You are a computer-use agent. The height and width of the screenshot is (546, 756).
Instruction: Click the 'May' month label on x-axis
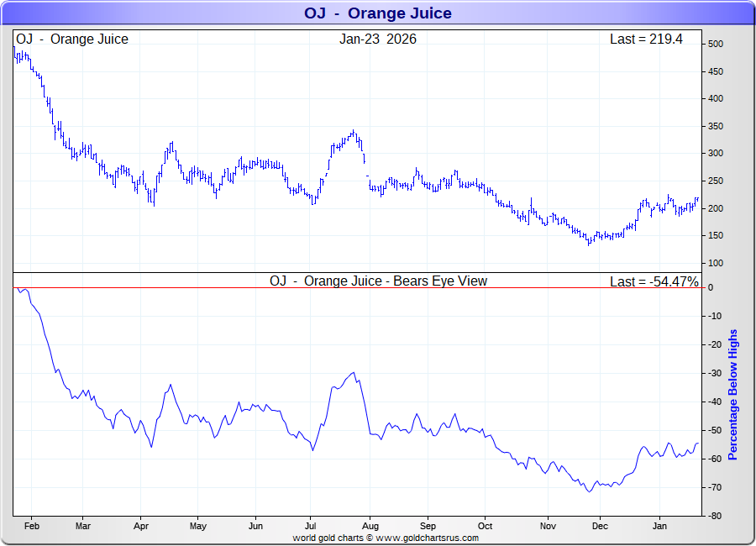[197, 526]
